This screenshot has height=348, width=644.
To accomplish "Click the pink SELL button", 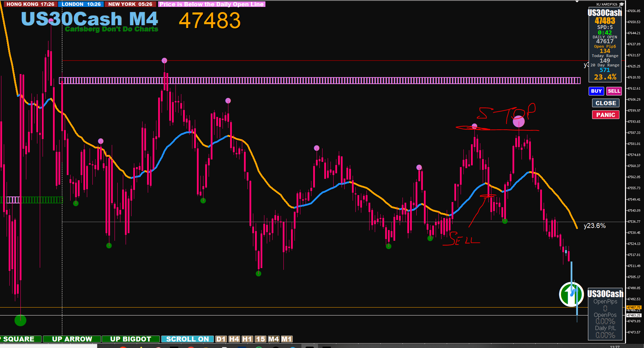I will pos(614,91).
